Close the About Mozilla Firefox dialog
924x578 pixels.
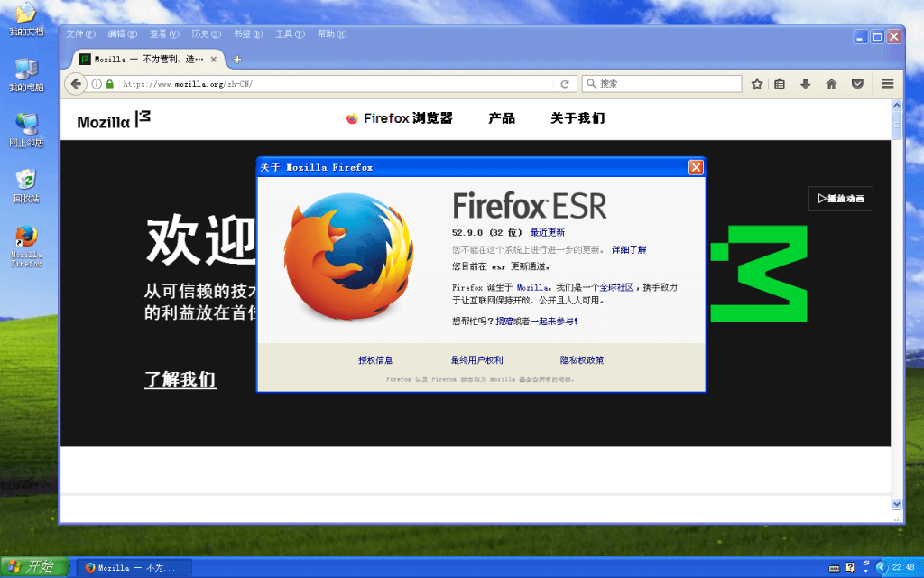696,167
